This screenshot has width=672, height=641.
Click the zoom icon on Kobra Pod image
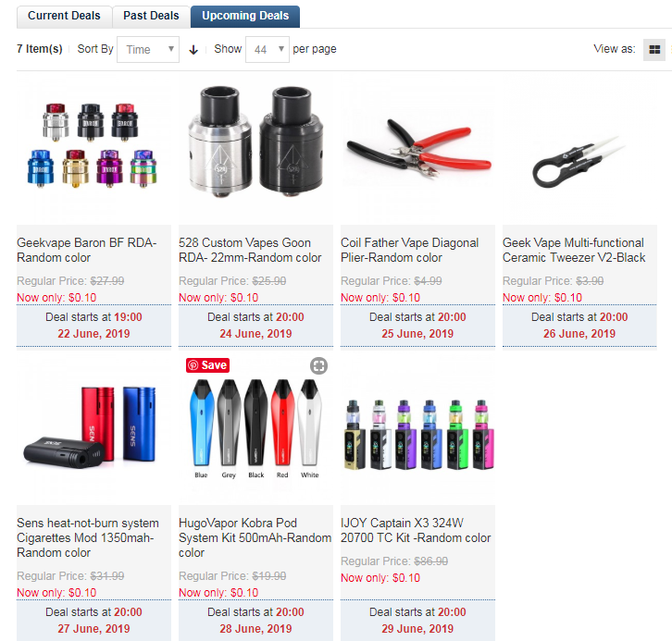318,365
